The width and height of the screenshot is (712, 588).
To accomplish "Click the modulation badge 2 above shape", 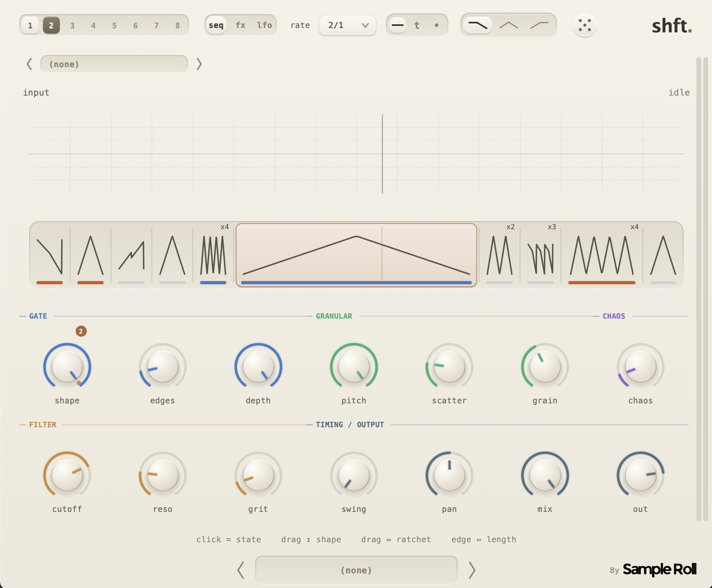I will 81,331.
